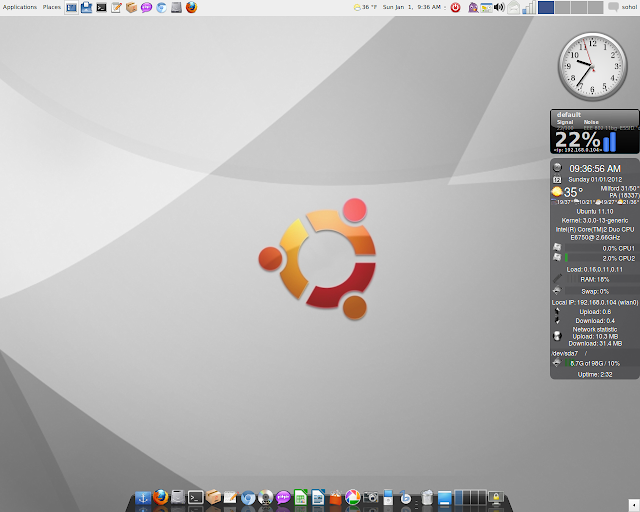The image size is (640, 512).
Task: Launch Picasa from the dock
Action: coord(353,497)
